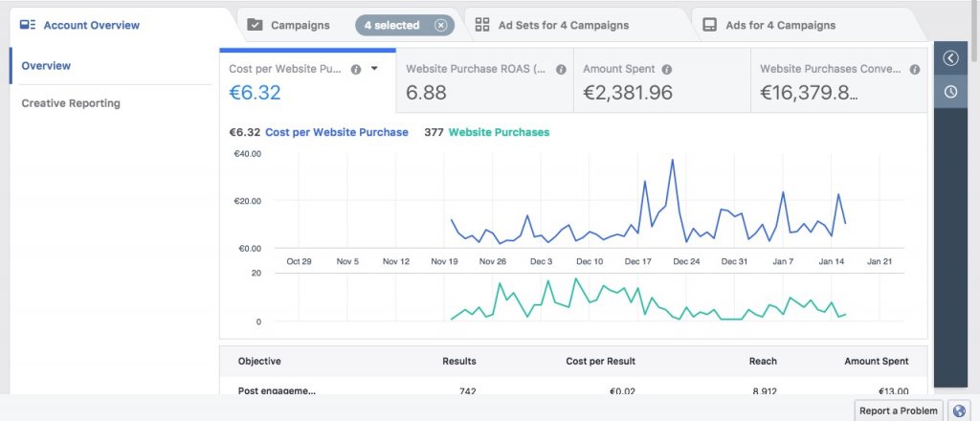The image size is (980, 421).
Task: Open Cost per Website Purchase metric dropdown
Action: pos(375,69)
